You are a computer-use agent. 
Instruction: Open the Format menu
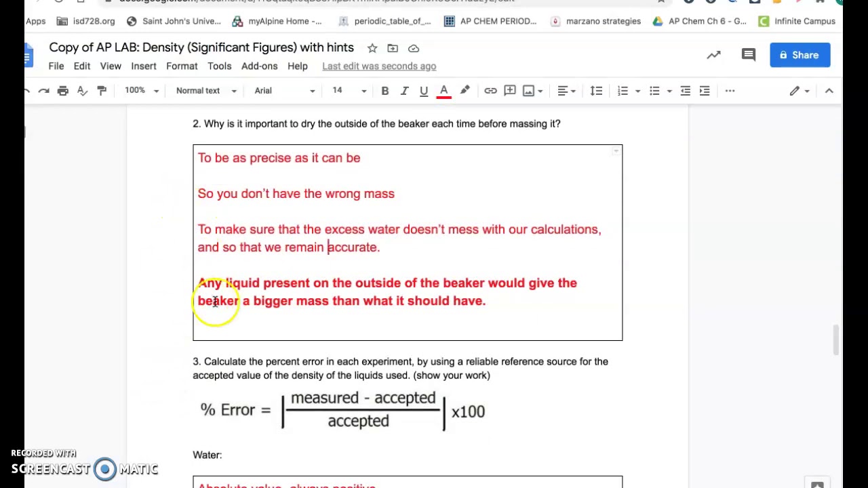(182, 66)
